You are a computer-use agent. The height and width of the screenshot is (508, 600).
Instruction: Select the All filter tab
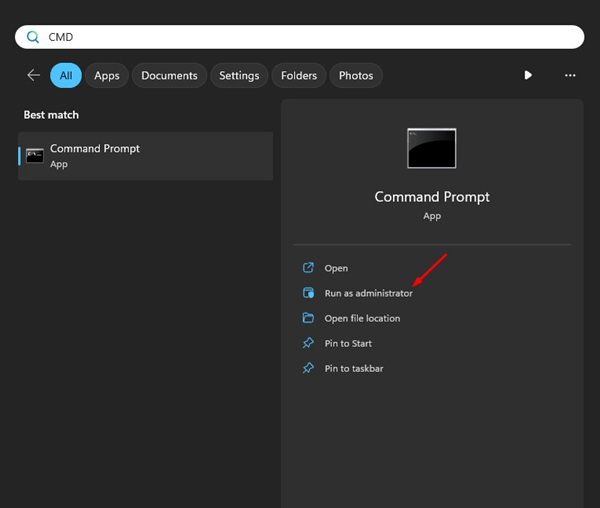click(66, 75)
